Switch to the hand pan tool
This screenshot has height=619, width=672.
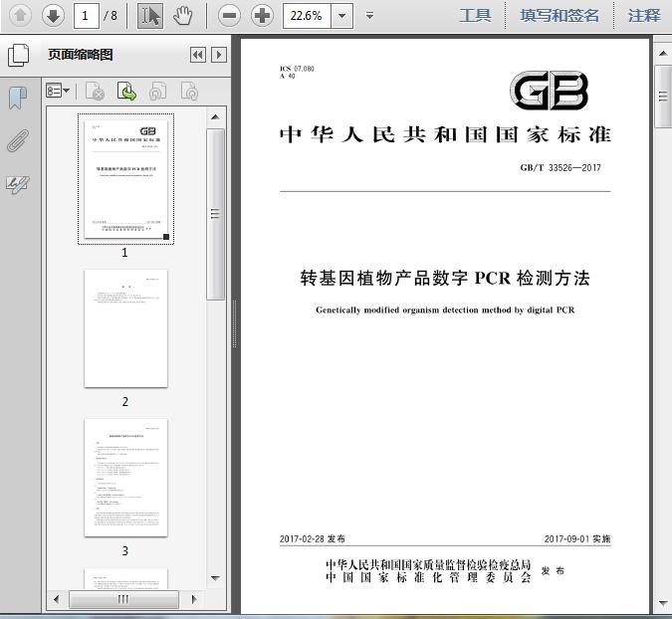pos(182,15)
